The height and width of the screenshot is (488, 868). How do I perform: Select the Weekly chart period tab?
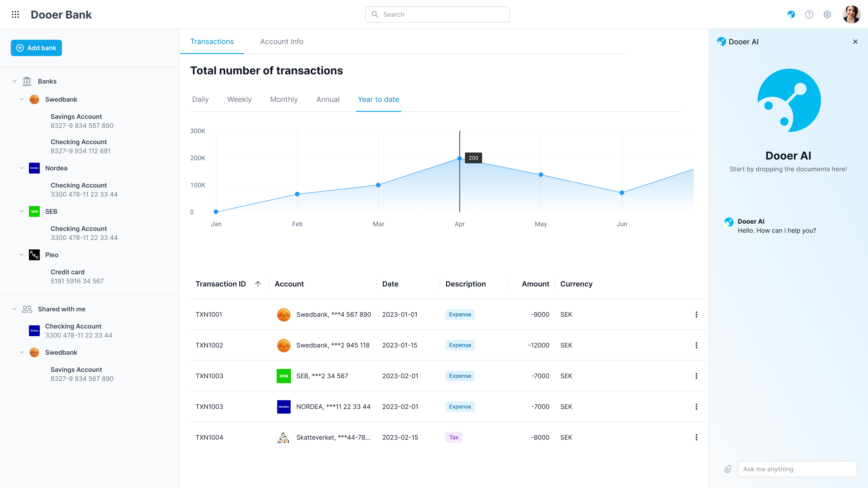(239, 99)
